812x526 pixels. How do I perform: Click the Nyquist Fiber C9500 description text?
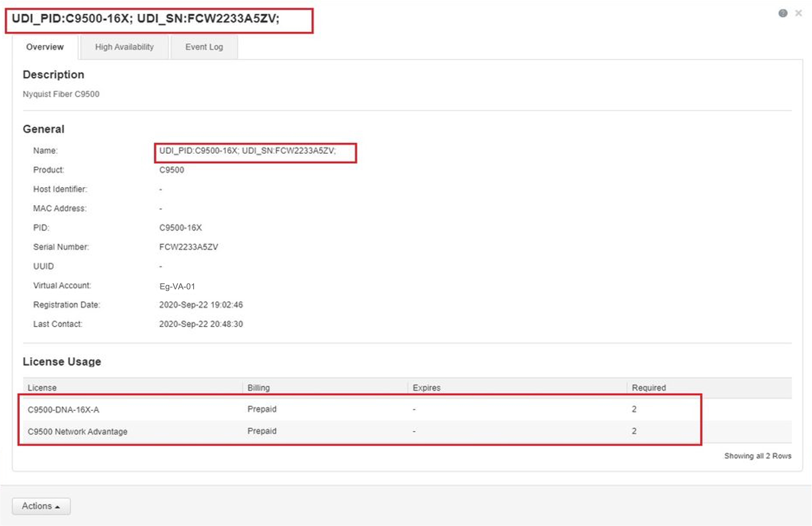tap(61, 94)
